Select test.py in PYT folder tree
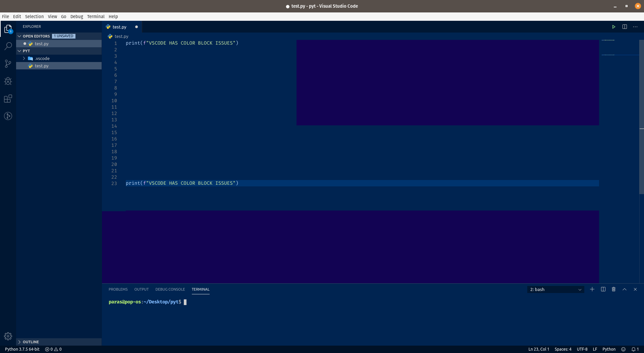This screenshot has width=644, height=353. [59, 66]
